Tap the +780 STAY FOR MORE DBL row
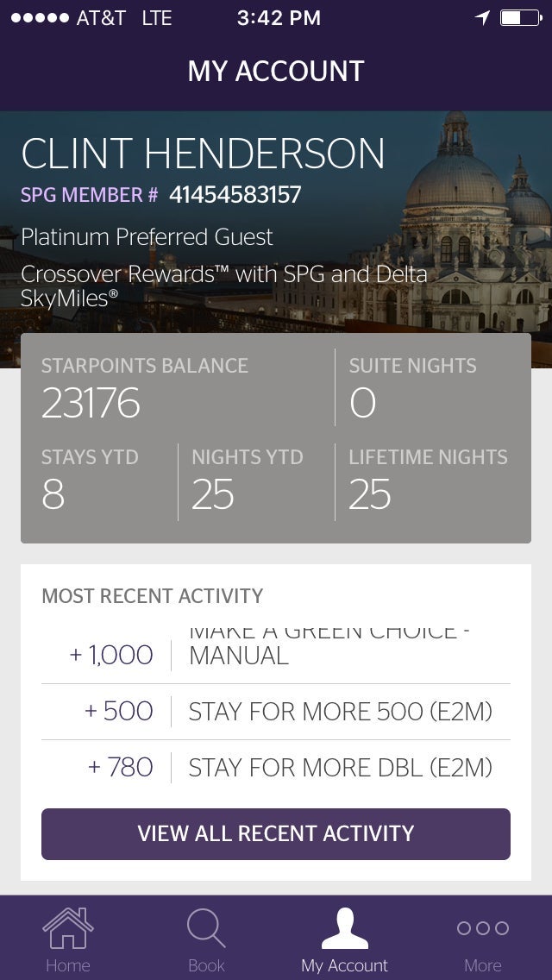 [274, 767]
